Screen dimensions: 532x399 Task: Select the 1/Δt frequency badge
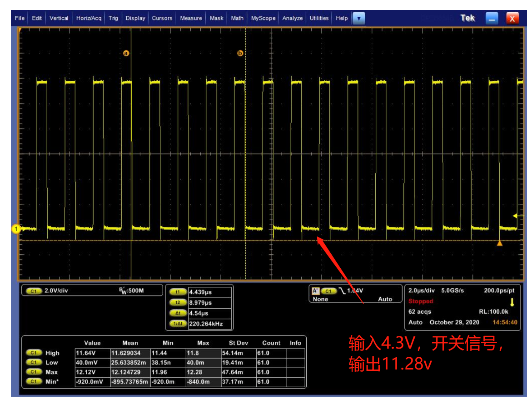(178, 324)
